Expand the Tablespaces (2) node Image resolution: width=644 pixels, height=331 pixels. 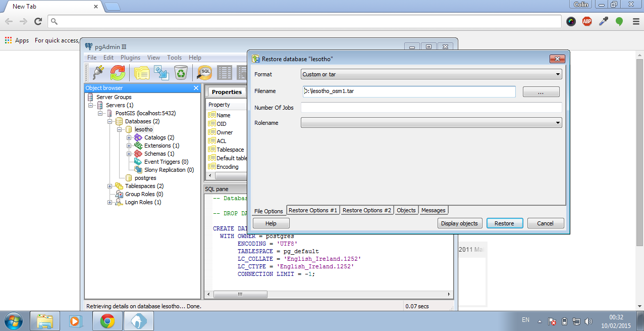tap(110, 186)
